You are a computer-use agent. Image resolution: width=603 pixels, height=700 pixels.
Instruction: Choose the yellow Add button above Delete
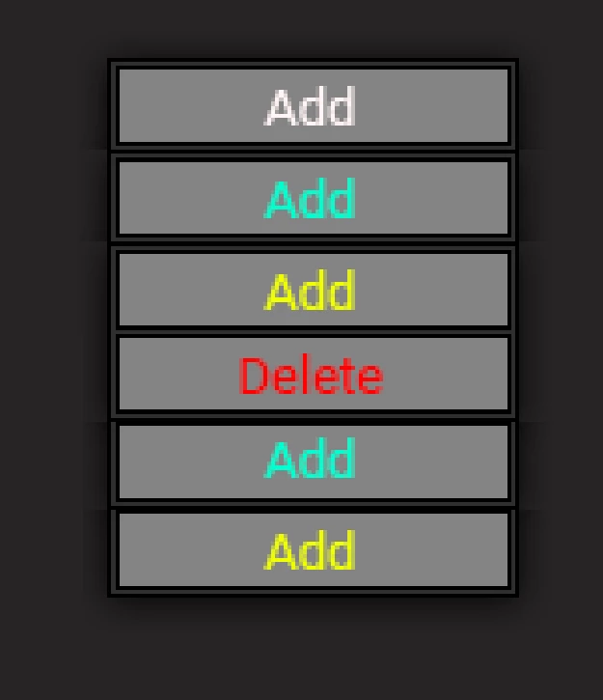(x=314, y=290)
